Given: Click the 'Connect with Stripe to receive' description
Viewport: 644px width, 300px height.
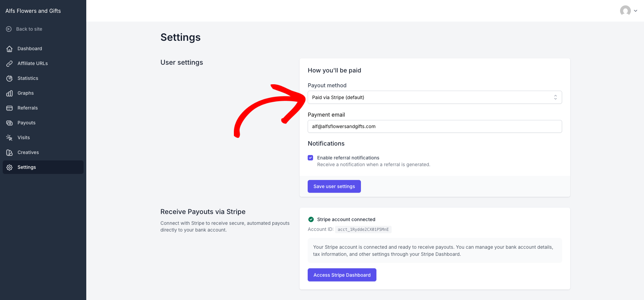Looking at the screenshot, I should (x=225, y=227).
